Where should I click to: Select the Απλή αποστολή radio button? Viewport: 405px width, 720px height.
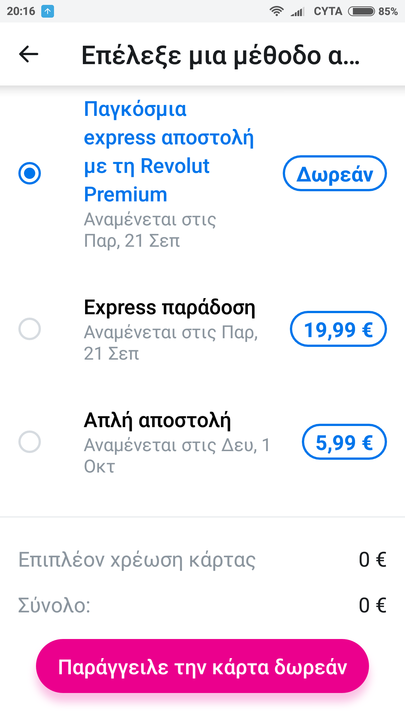tap(29, 442)
